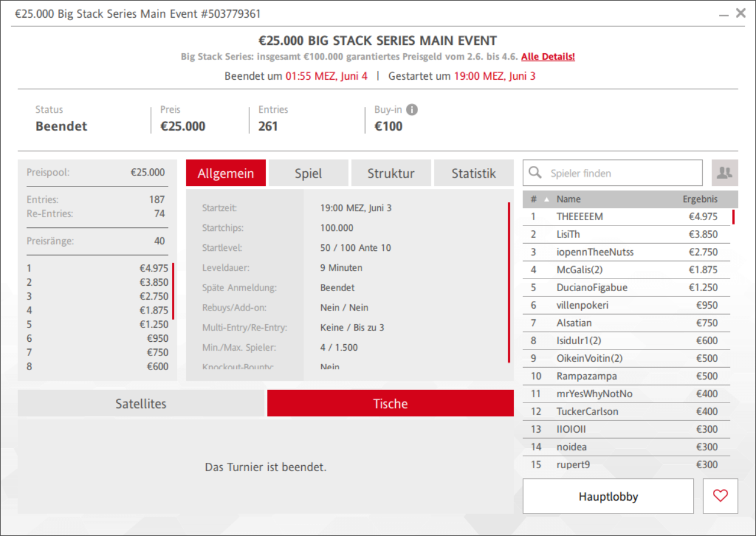Switch to the Struktur tab
The width and height of the screenshot is (756, 536).
pos(391,173)
